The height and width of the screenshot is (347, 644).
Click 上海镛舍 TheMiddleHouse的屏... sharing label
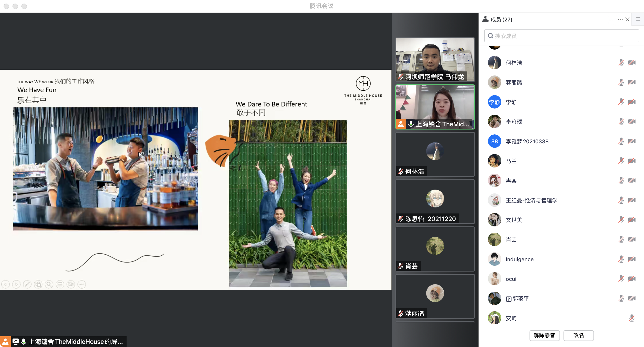tap(76, 341)
